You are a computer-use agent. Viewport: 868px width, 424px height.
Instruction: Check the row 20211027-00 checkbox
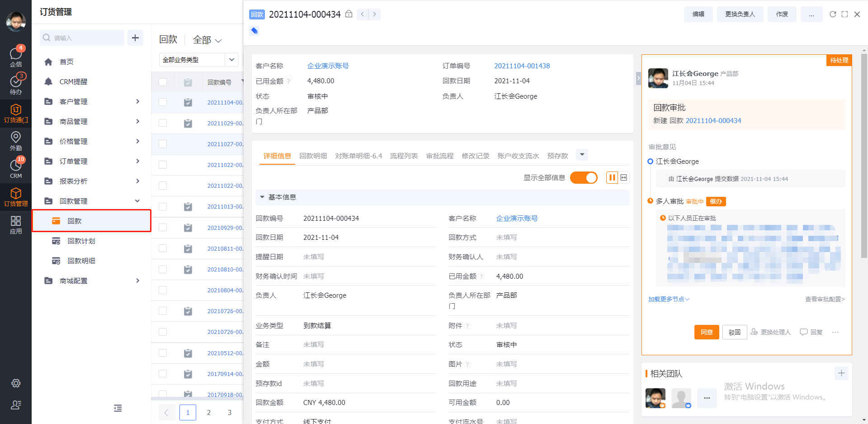point(163,144)
